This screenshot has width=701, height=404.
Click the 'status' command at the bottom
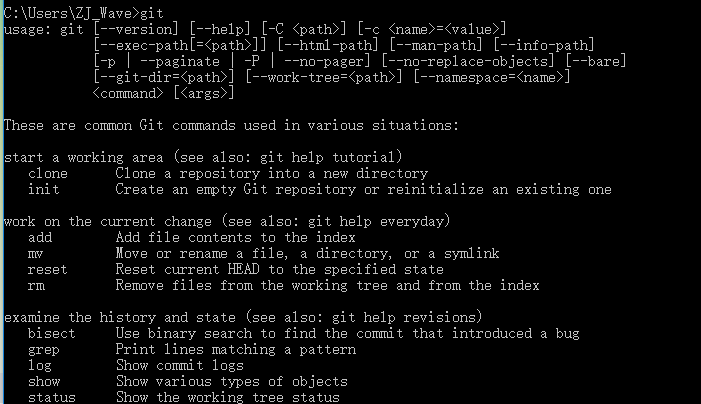[51, 397]
